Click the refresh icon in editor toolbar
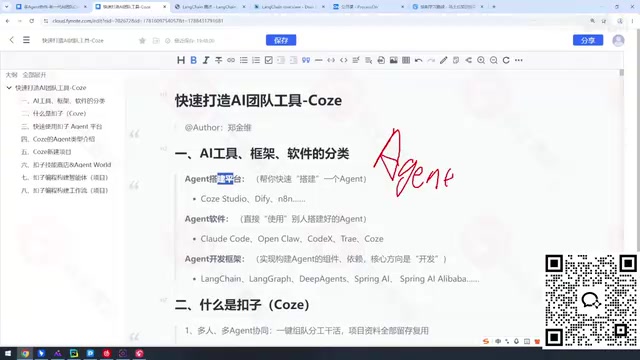640x360 pixels. pos(506,60)
